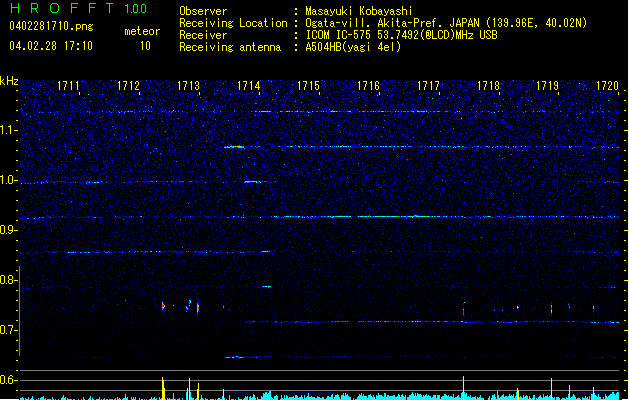Viewport: 629px width, 400px height.
Task: Click the 1717 time axis marker
Action: pyautogui.click(x=428, y=86)
